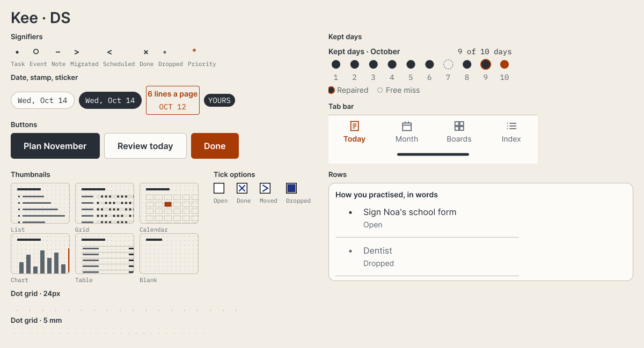This screenshot has width=644, height=348.
Task: Click the Plan November button
Action: tap(55, 146)
